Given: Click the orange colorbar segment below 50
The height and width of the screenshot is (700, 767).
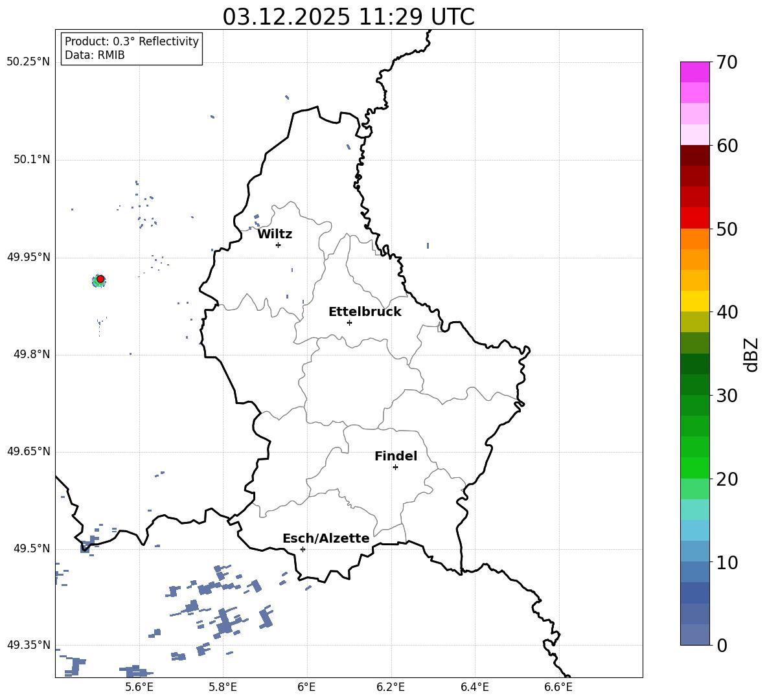Looking at the screenshot, I should (x=694, y=239).
